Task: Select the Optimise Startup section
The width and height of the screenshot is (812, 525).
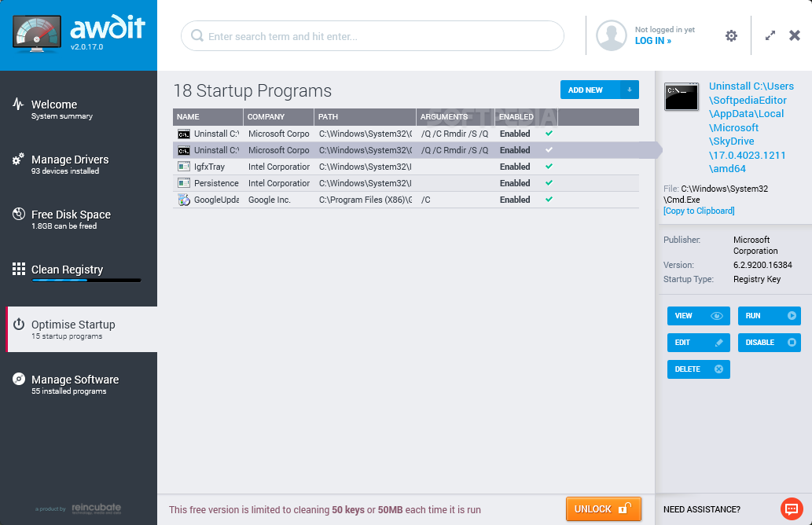Action: (x=83, y=329)
